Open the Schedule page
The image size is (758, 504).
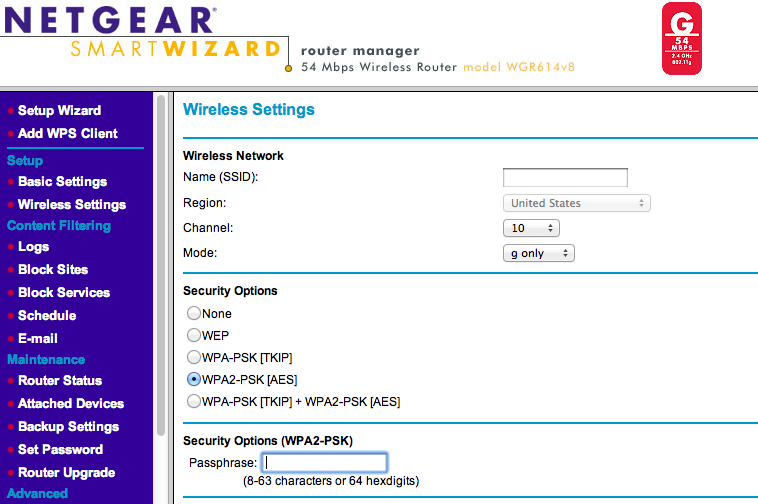47,316
